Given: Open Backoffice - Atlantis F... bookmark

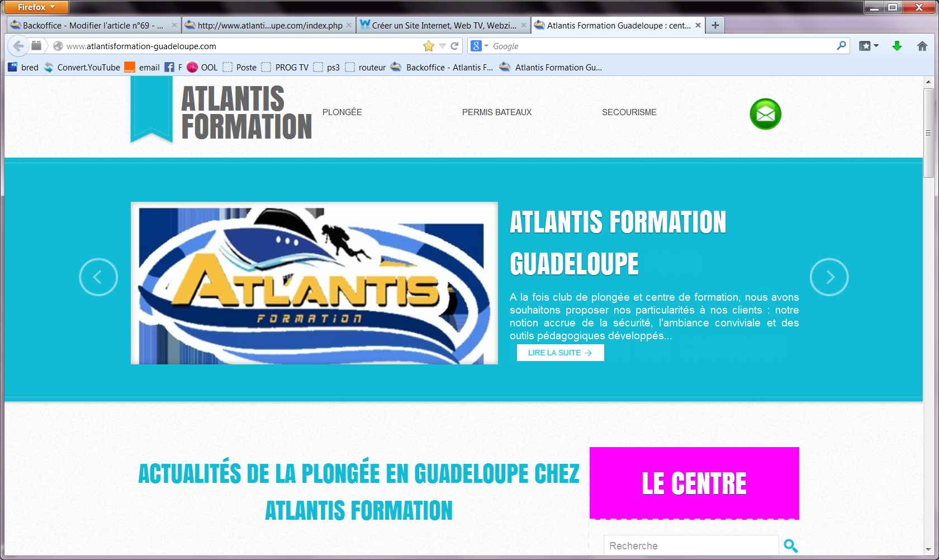Looking at the screenshot, I should pyautogui.click(x=442, y=67).
